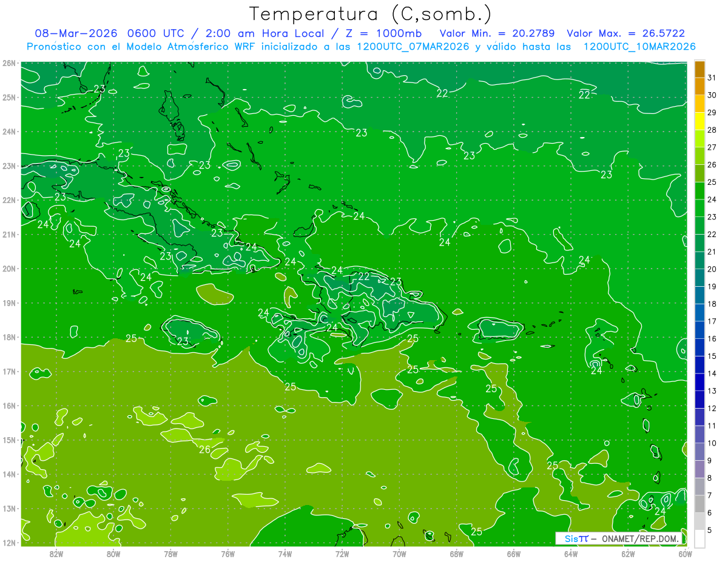This screenshot has height=562, width=728.
Task: Click the "72W" longitude axis label
Action: (342, 554)
